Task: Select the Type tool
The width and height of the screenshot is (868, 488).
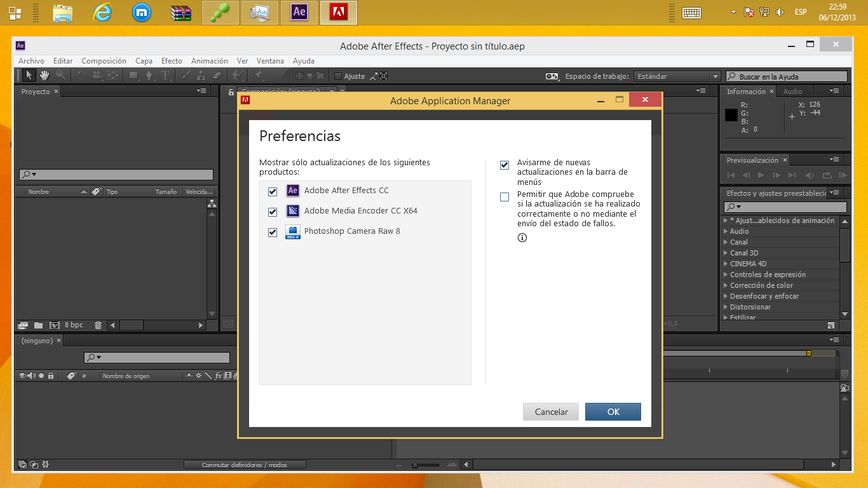Action: 165,76
